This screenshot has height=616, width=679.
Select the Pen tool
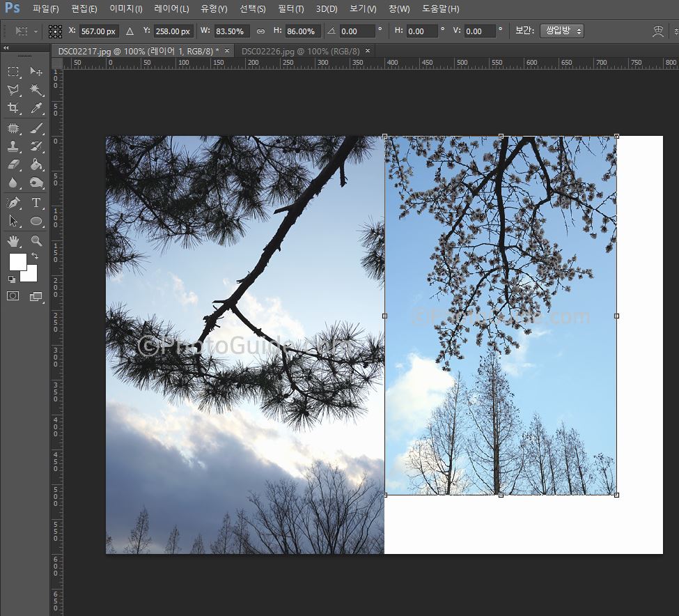point(13,203)
